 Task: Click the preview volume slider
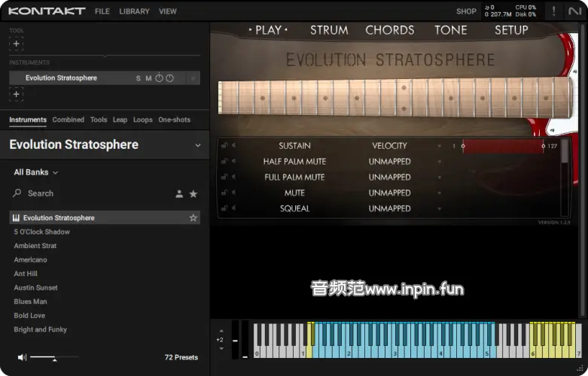click(54, 357)
